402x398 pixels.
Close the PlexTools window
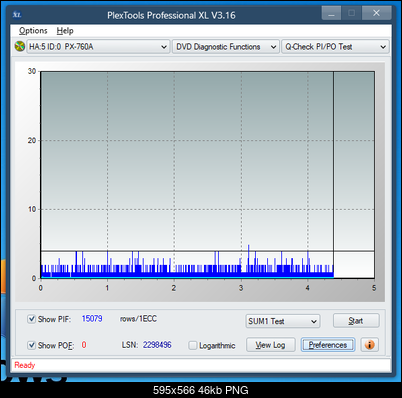click(x=376, y=13)
